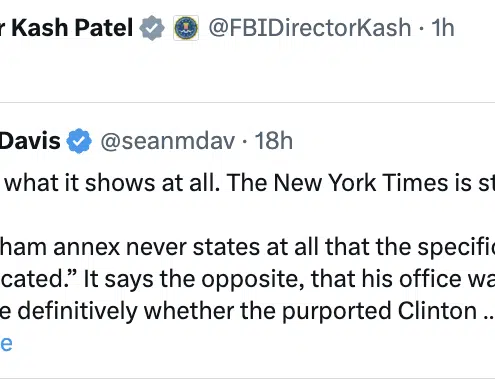The height and width of the screenshot is (384, 495).
Task: Click the FBI seal affiliation badge
Action: (186, 28)
